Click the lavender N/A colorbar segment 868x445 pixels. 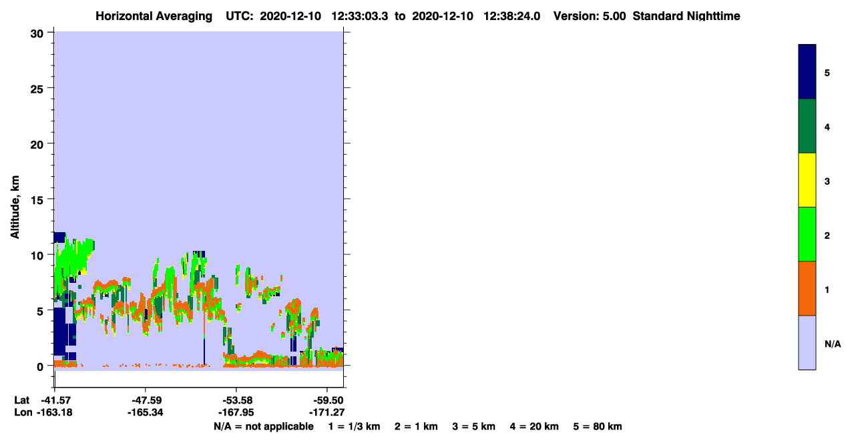807,342
